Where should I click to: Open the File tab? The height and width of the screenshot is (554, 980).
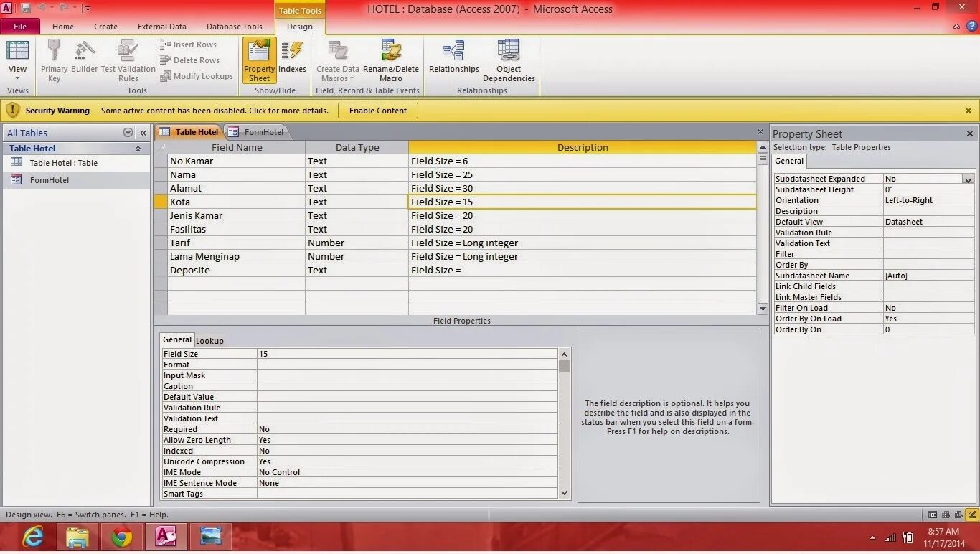tap(20, 27)
